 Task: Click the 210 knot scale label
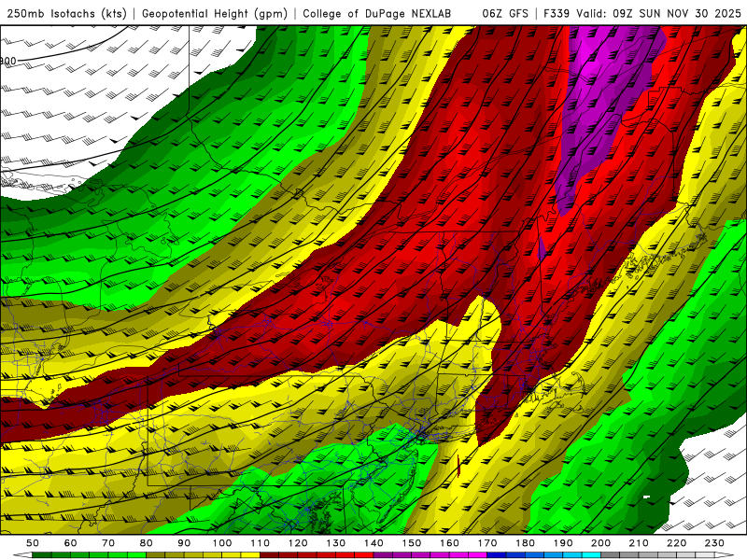[639, 543]
